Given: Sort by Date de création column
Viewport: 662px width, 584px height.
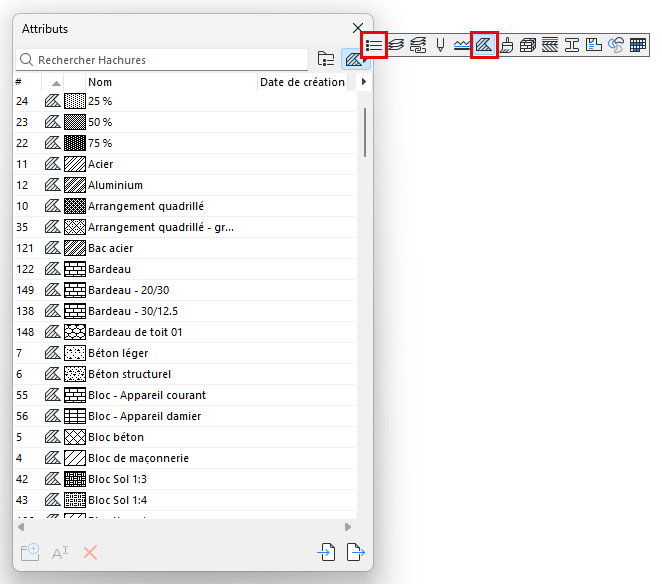Looking at the screenshot, I should point(302,82).
